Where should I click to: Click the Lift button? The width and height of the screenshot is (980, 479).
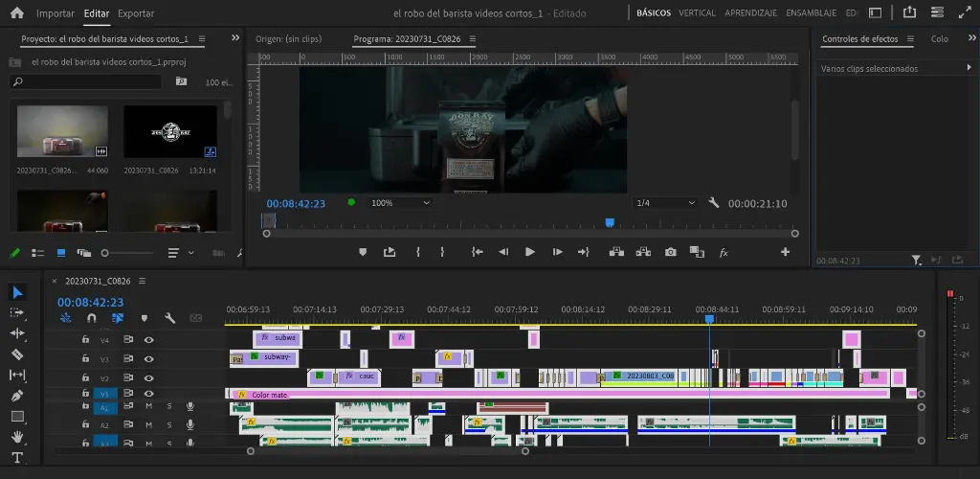click(x=617, y=252)
